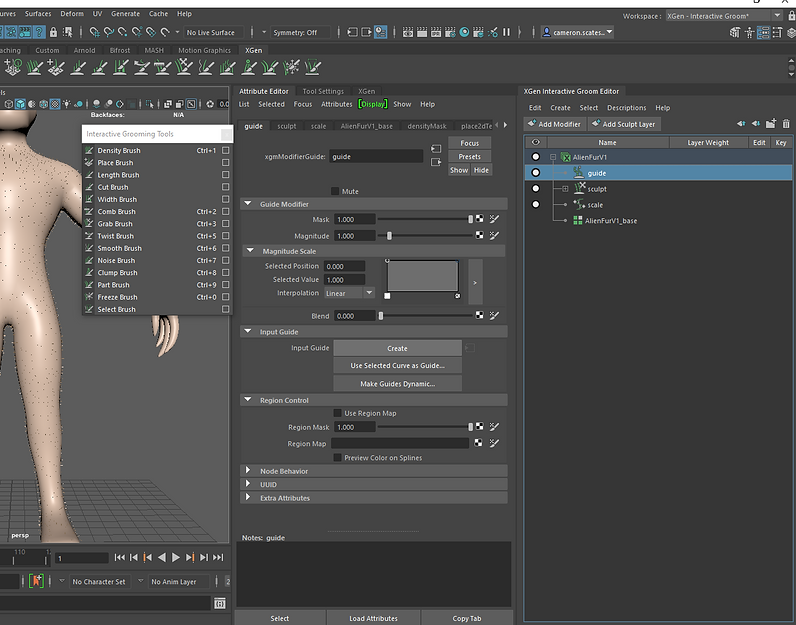
Task: Expand sculpt layer tree node
Action: point(565,188)
